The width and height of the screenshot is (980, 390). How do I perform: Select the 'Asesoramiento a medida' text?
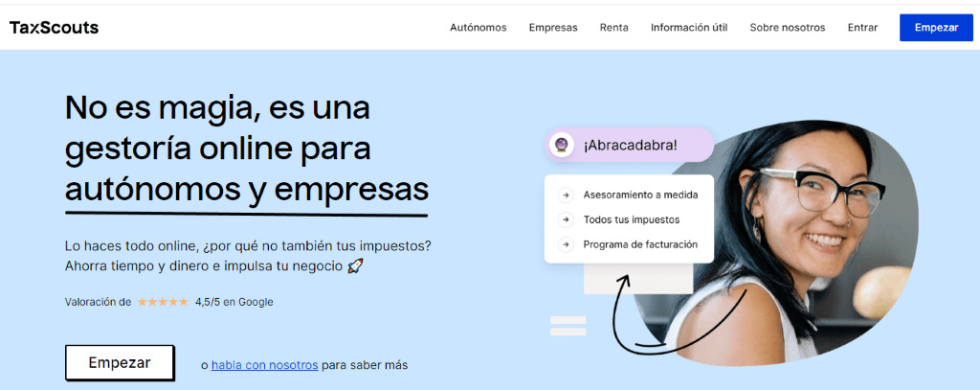click(x=640, y=195)
